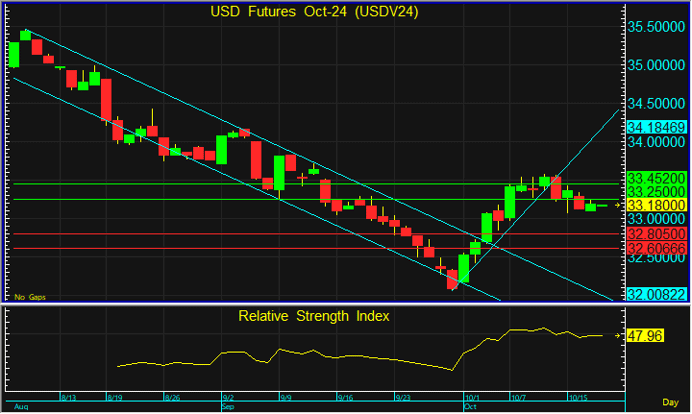Screen dimensions: 692x414
Task: Select the 8/19 date on the time axis
Action: (x=115, y=397)
